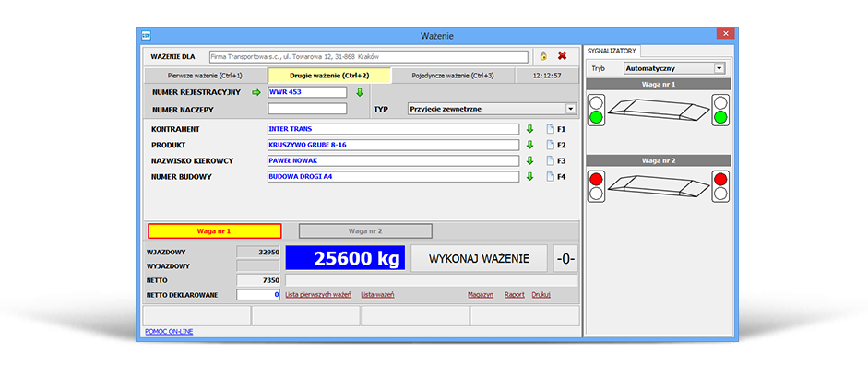
Task: Toggle left traffic light of Waga nr 1
Action: pos(596,110)
